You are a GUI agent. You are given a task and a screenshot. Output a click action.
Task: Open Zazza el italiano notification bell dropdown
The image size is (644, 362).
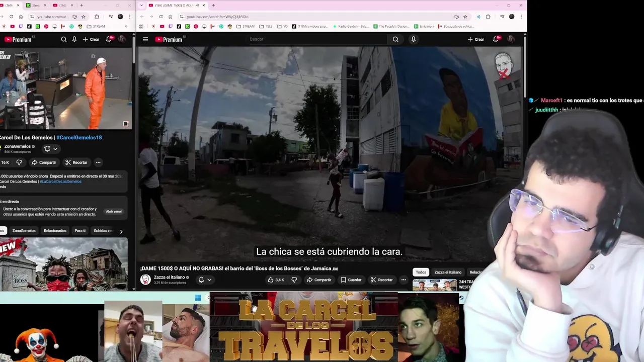[x=205, y=280]
